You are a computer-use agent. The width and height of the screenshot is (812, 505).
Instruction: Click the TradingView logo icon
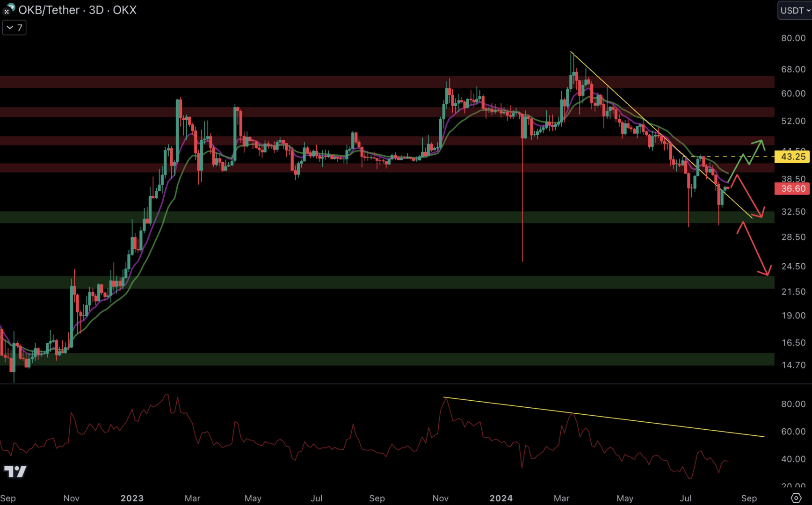click(x=15, y=471)
